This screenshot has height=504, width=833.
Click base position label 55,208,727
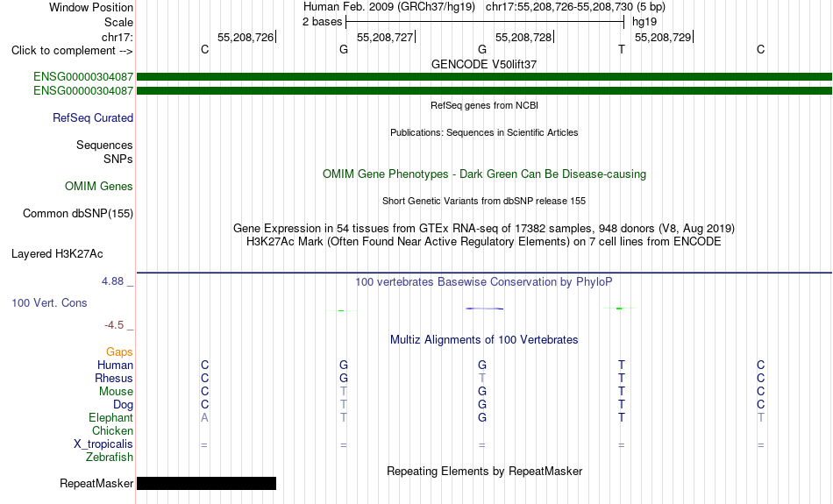[385, 37]
